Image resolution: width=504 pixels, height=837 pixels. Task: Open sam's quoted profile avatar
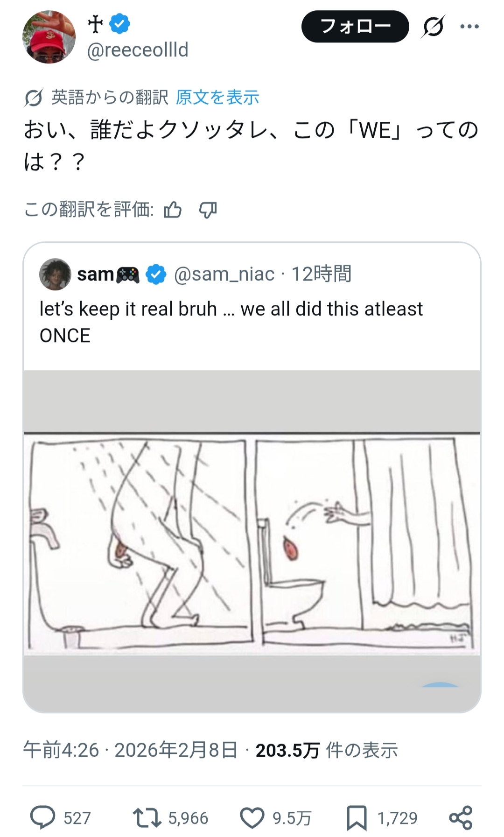tap(55, 274)
